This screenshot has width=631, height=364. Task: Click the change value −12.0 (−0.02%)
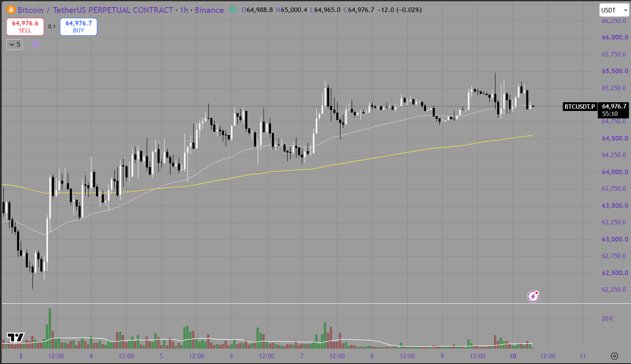click(399, 10)
